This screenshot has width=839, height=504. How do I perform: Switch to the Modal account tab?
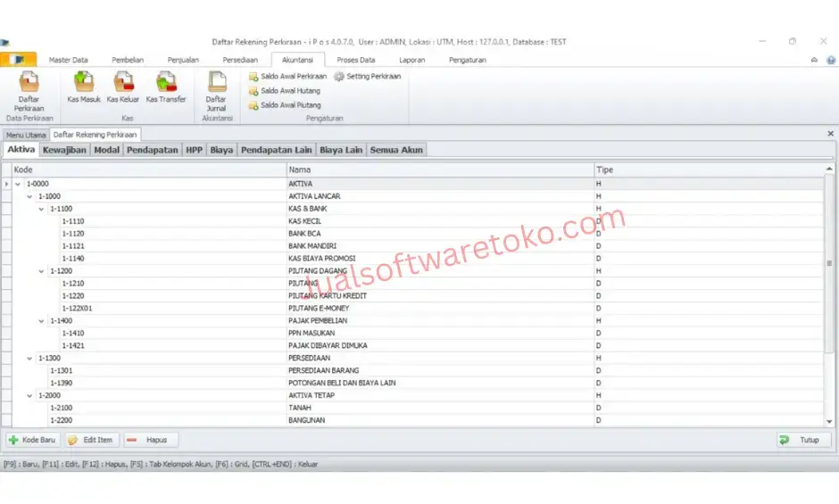click(x=106, y=150)
